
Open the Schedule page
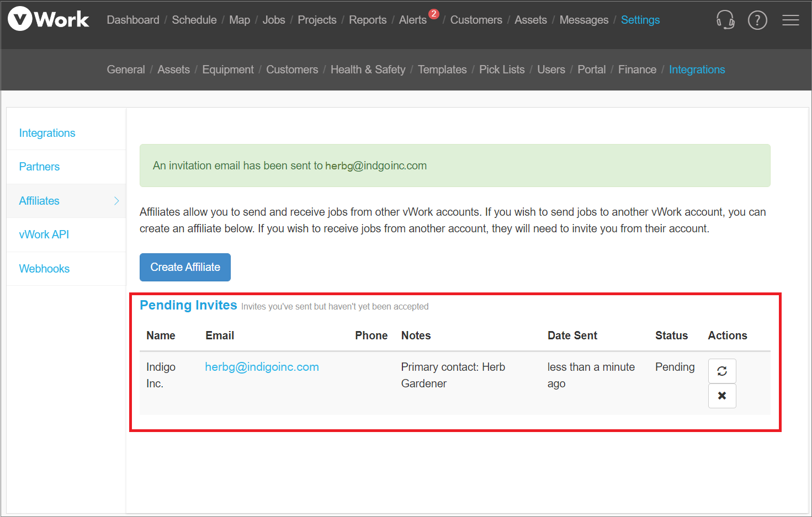point(194,20)
